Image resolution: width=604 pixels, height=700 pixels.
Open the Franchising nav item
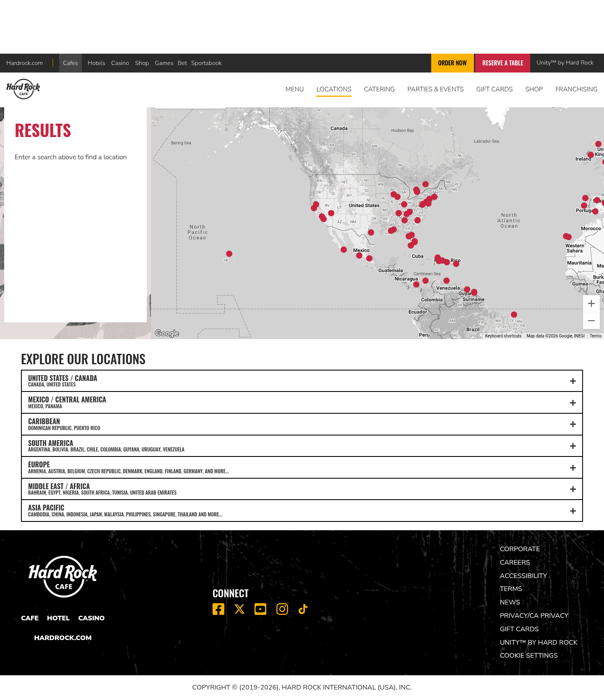(x=576, y=89)
